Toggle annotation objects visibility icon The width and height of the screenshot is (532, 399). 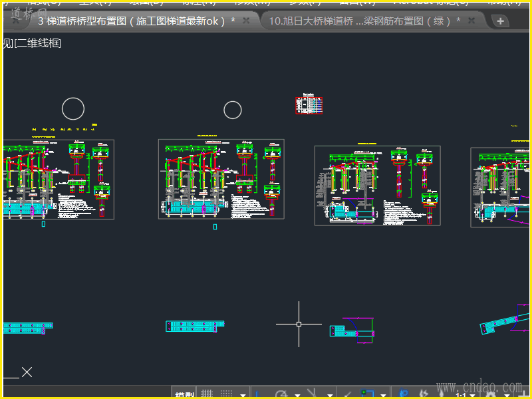[x=404, y=393]
